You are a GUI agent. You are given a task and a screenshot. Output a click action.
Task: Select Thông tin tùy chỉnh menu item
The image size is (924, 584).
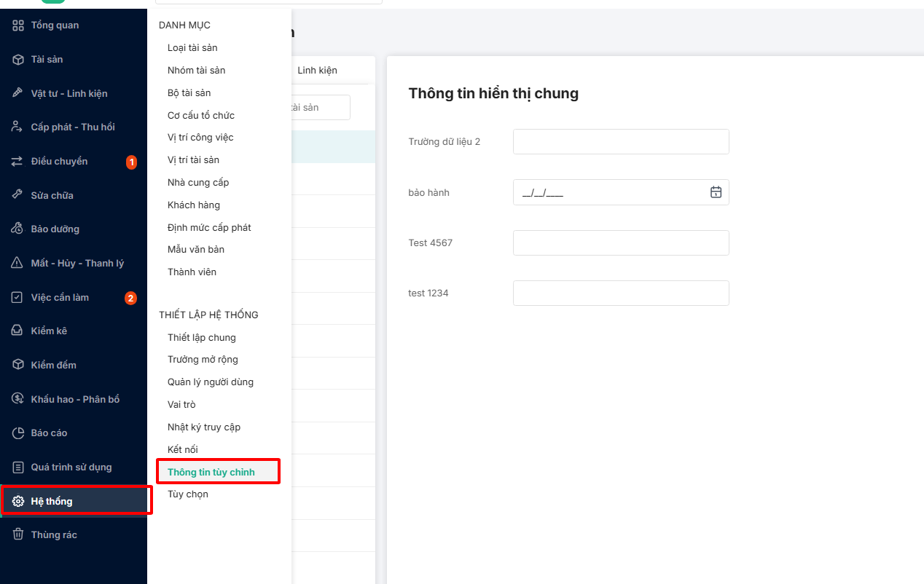click(211, 472)
